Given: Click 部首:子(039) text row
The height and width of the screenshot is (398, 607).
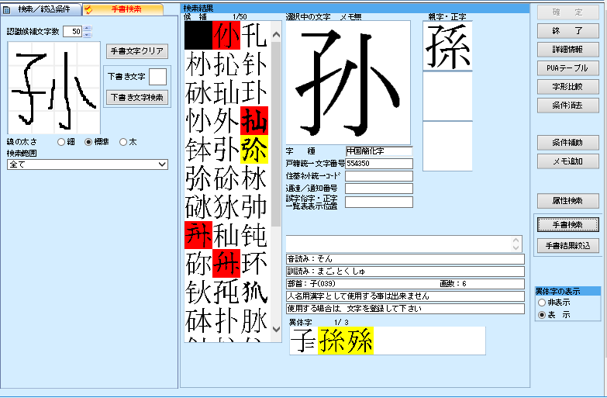Looking at the screenshot, I should tap(405, 284).
